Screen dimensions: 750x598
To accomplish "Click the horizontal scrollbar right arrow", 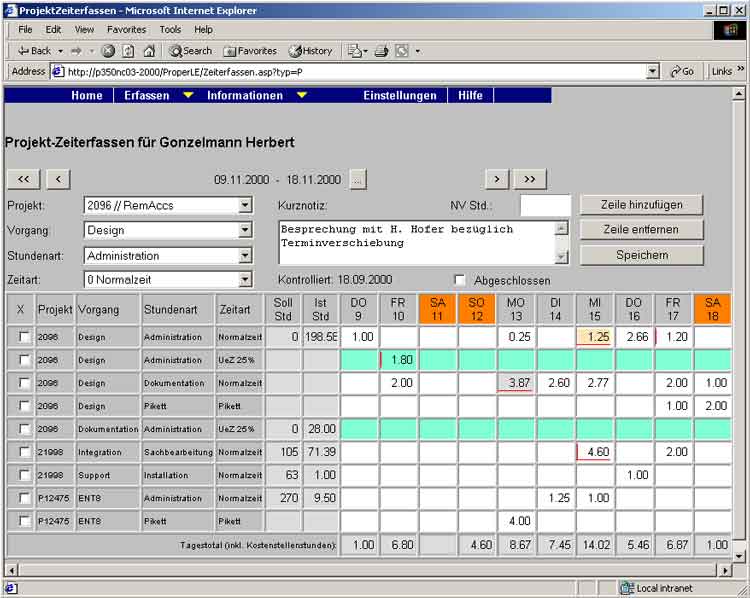I will click(726, 570).
